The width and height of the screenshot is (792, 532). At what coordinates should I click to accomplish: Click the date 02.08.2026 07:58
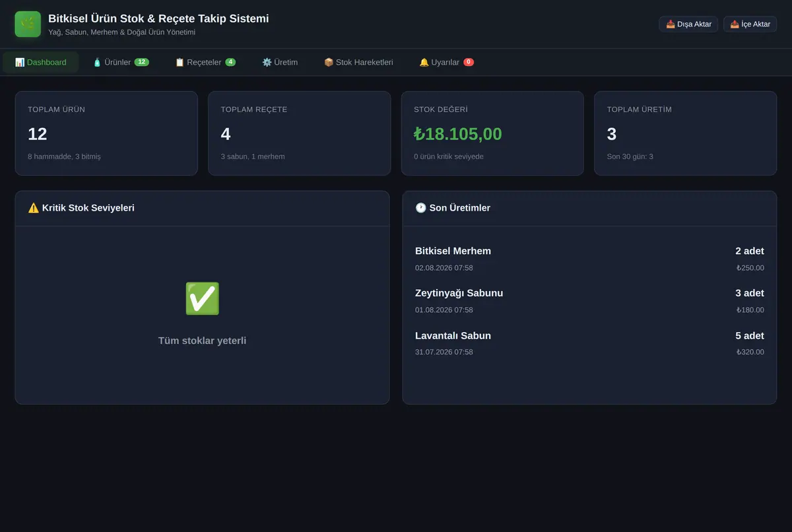[x=444, y=268]
